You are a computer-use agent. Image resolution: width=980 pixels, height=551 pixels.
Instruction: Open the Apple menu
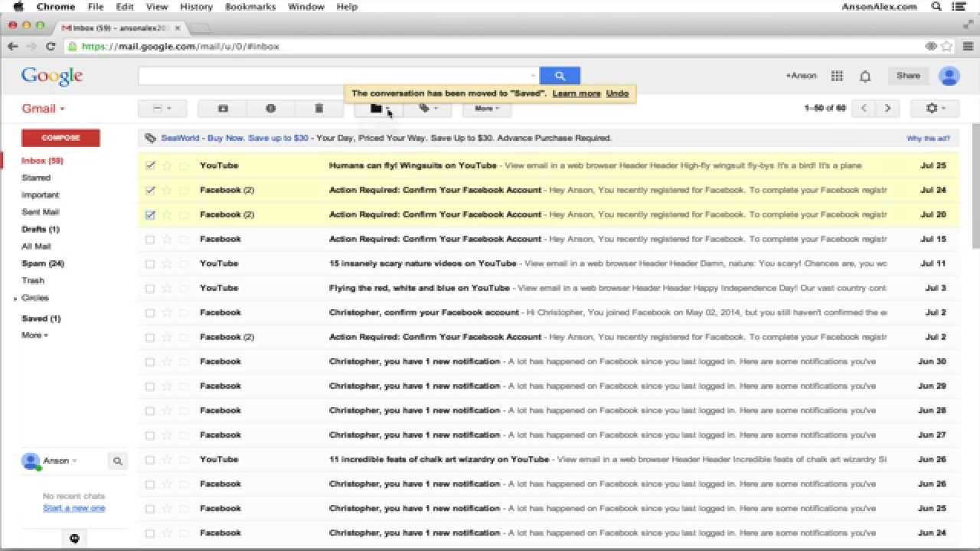[18, 7]
